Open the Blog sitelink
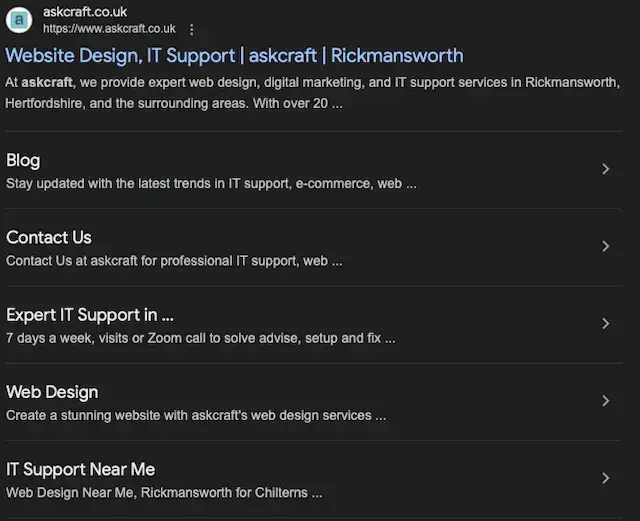Viewport: 640px width, 521px height. click(23, 160)
